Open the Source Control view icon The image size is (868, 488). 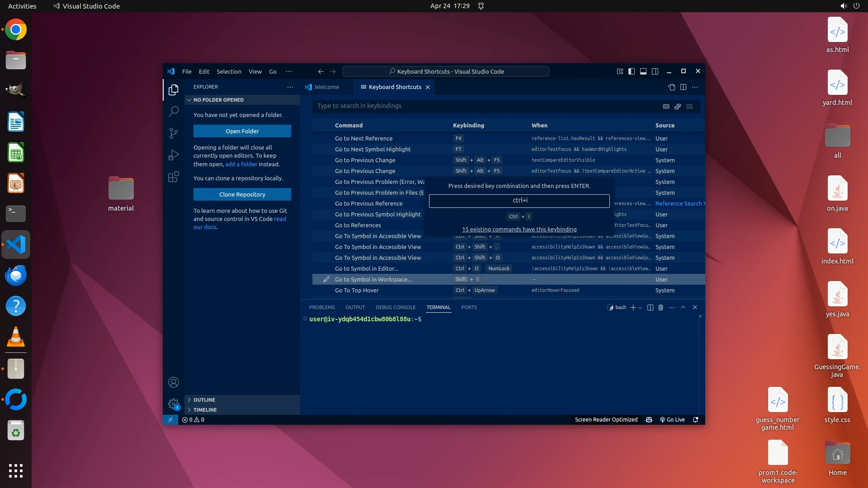point(174,133)
